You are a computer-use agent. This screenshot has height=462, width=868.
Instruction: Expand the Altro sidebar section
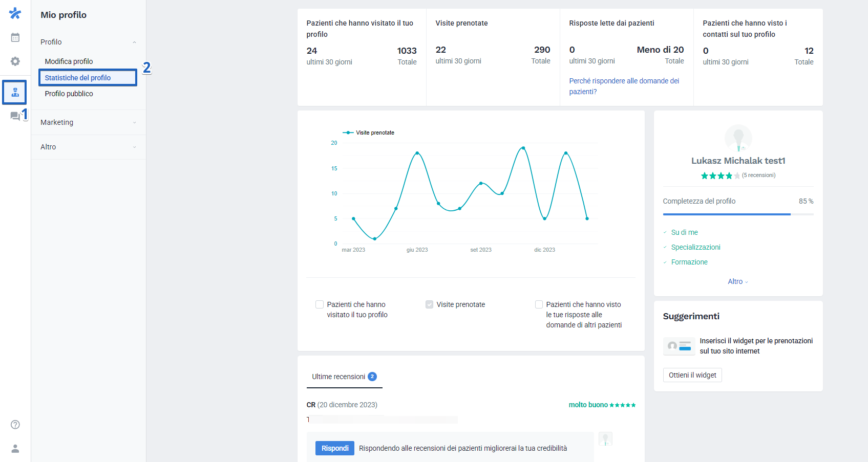pos(89,147)
